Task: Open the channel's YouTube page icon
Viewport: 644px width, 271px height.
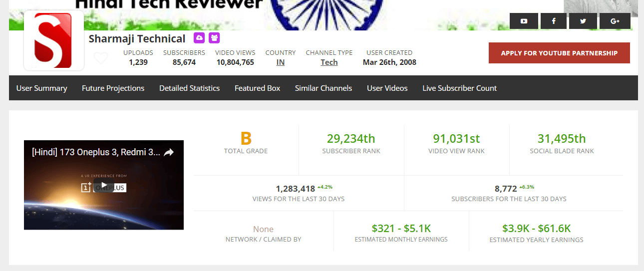Action: (x=524, y=21)
